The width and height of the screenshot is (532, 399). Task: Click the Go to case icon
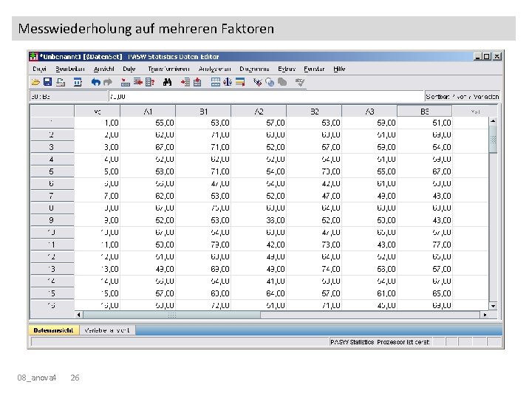(x=125, y=82)
